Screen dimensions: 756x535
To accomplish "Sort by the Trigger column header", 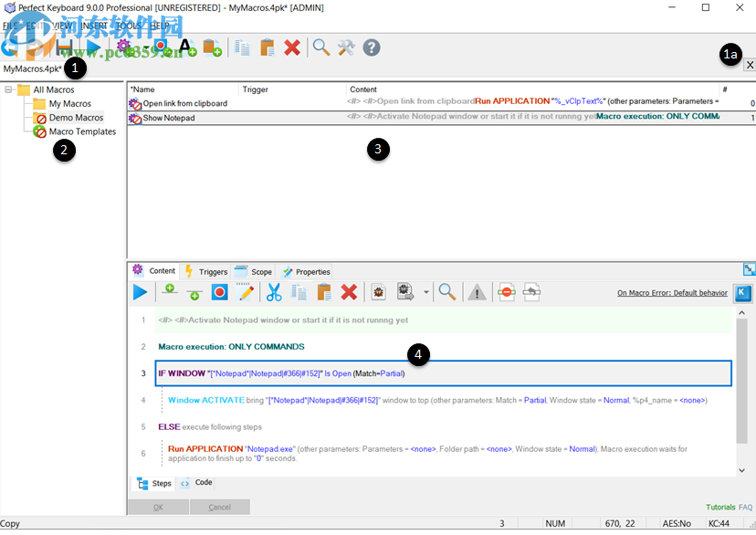I will pyautogui.click(x=292, y=89).
